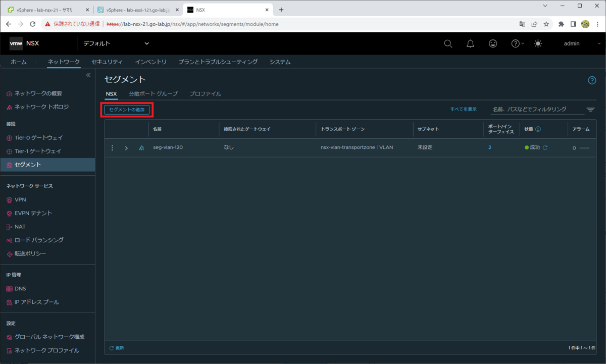The height and width of the screenshot is (364, 606).
Task: Go back in the browser
Action: coord(9,24)
